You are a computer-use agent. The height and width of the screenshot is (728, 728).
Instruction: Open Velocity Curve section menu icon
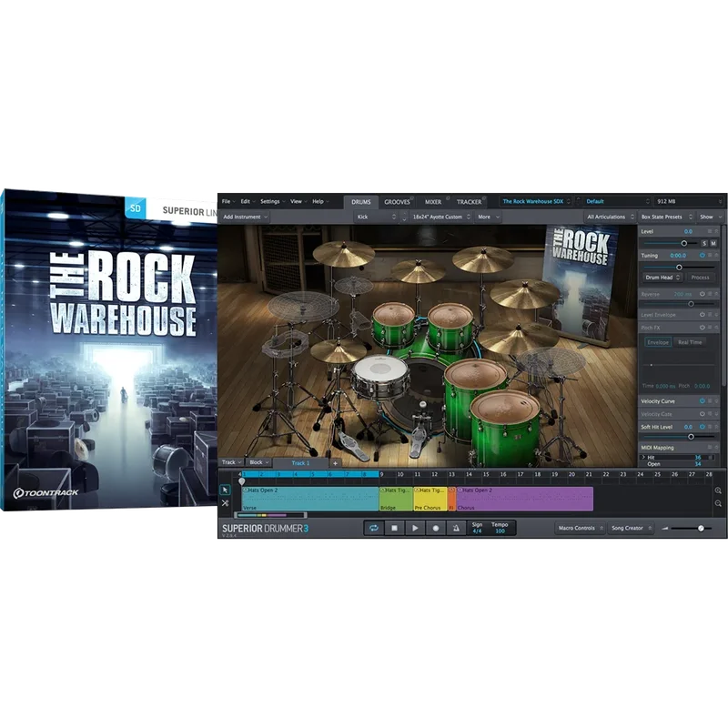point(710,400)
